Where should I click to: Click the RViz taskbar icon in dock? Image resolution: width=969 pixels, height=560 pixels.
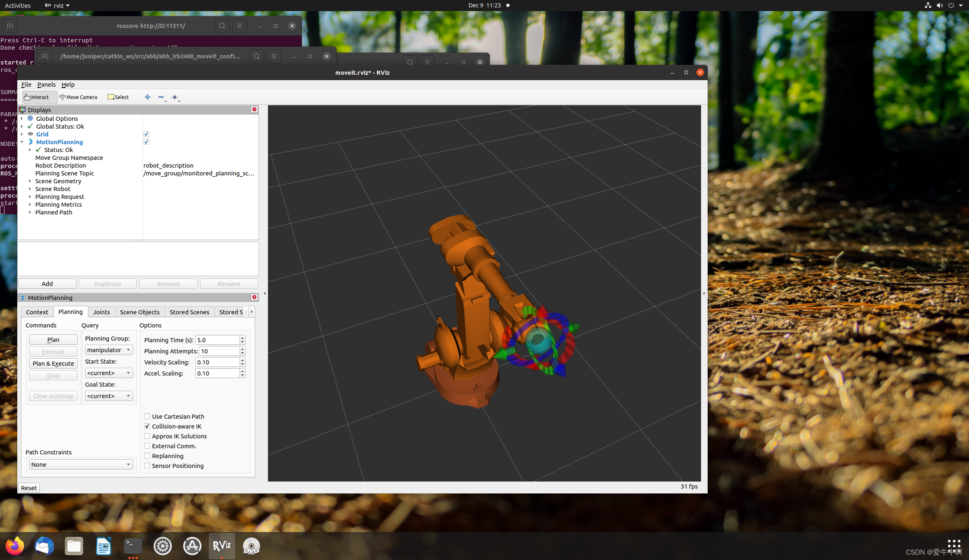[x=222, y=545]
